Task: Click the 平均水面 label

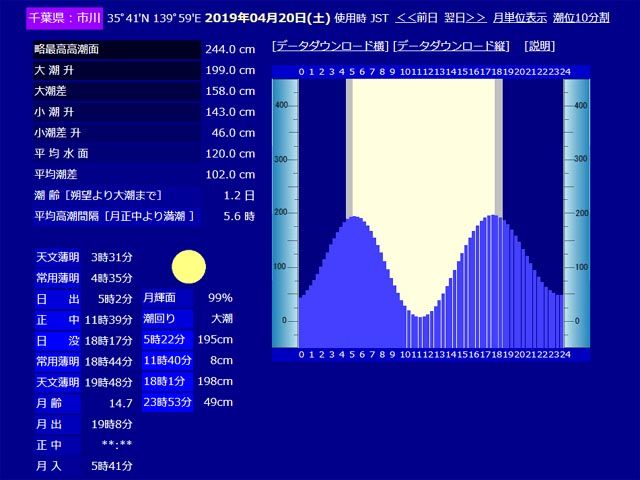Action: pyautogui.click(x=62, y=153)
